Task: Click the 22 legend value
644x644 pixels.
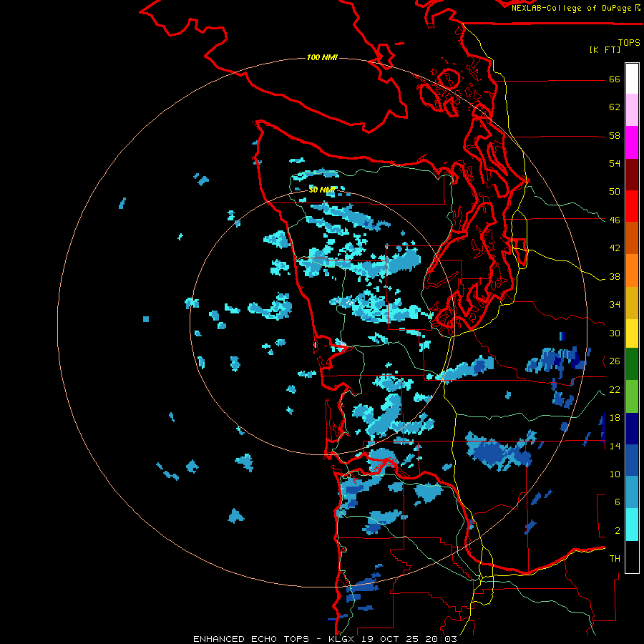Action: pos(615,389)
